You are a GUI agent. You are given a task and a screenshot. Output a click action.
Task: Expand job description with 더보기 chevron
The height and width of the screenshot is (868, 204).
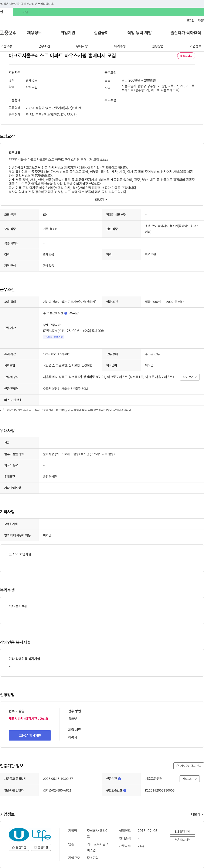(x=102, y=200)
